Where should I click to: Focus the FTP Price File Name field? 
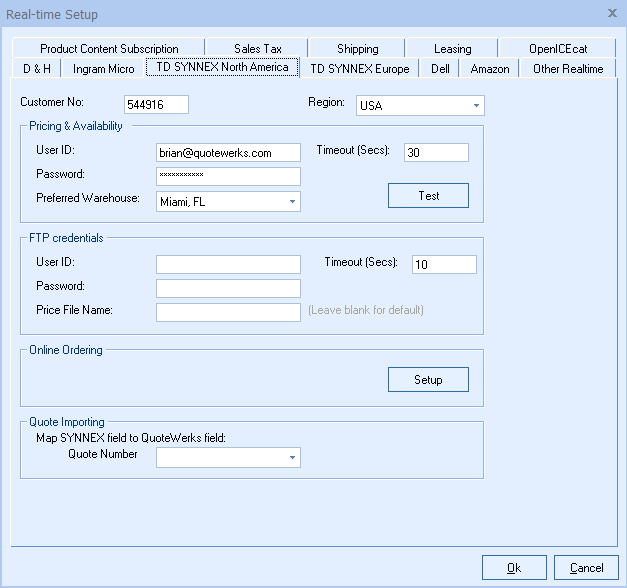click(x=228, y=312)
